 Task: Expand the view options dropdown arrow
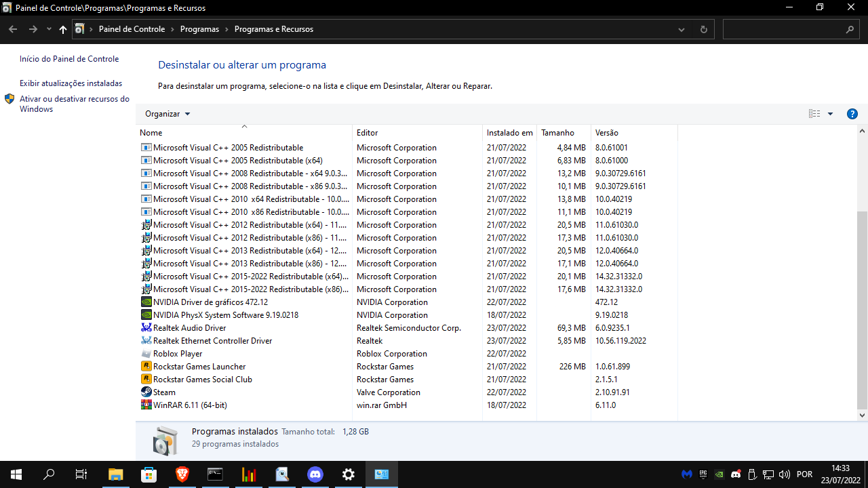point(830,114)
